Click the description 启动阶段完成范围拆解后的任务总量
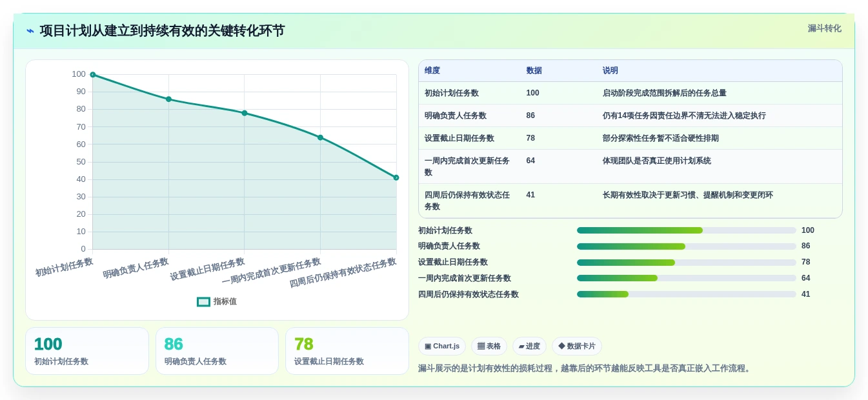Screen dimensions: 868x400 (665, 93)
